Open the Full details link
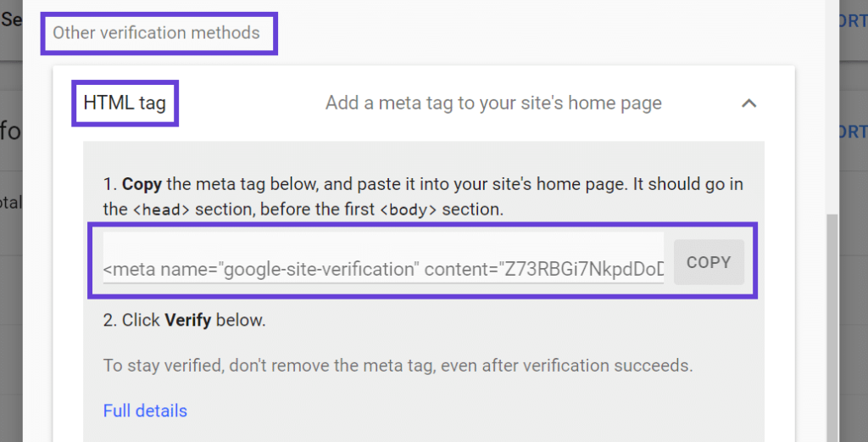The image size is (868, 442). tap(145, 411)
